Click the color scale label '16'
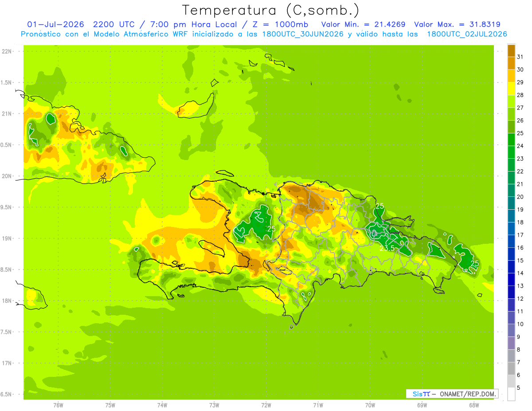The width and height of the screenshot is (532, 411). point(520,248)
